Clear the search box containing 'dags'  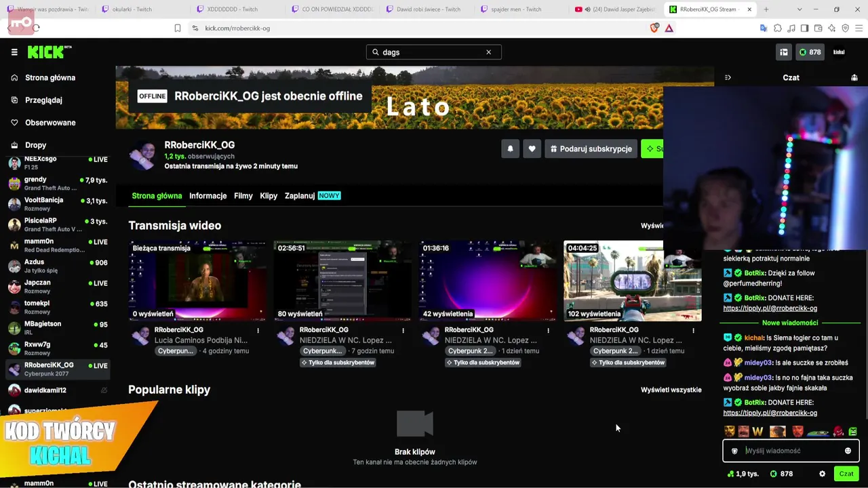click(488, 52)
